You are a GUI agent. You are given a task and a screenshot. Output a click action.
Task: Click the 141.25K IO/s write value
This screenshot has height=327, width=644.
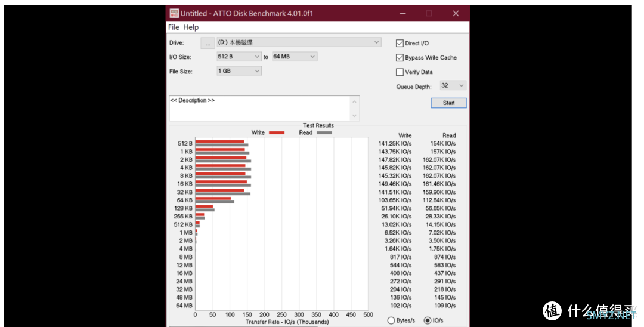(395, 143)
